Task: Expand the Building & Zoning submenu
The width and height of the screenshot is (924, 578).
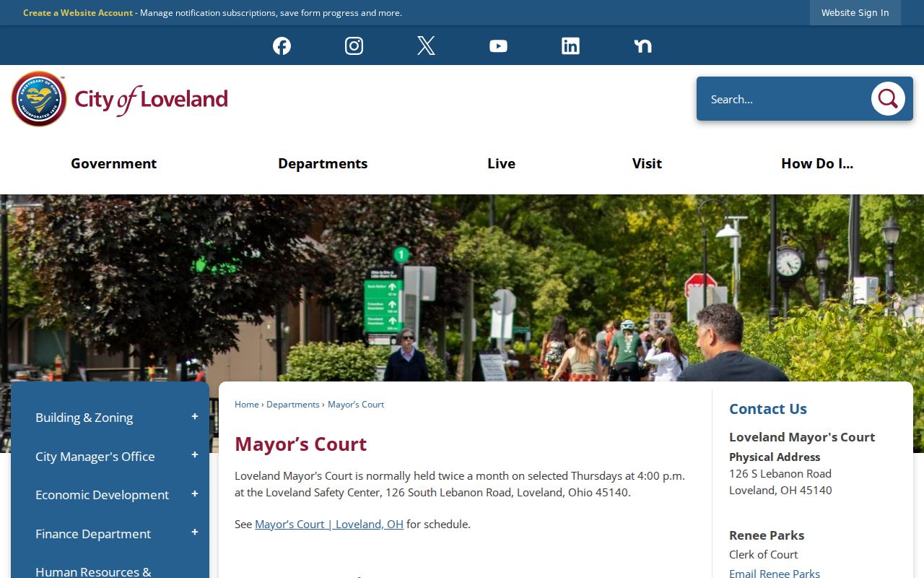Action: pyautogui.click(x=194, y=417)
